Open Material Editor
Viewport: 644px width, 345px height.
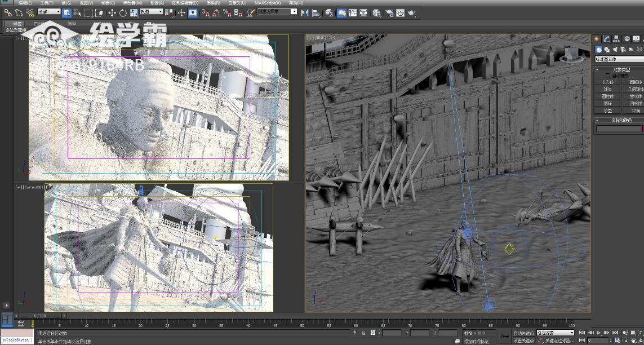376,13
